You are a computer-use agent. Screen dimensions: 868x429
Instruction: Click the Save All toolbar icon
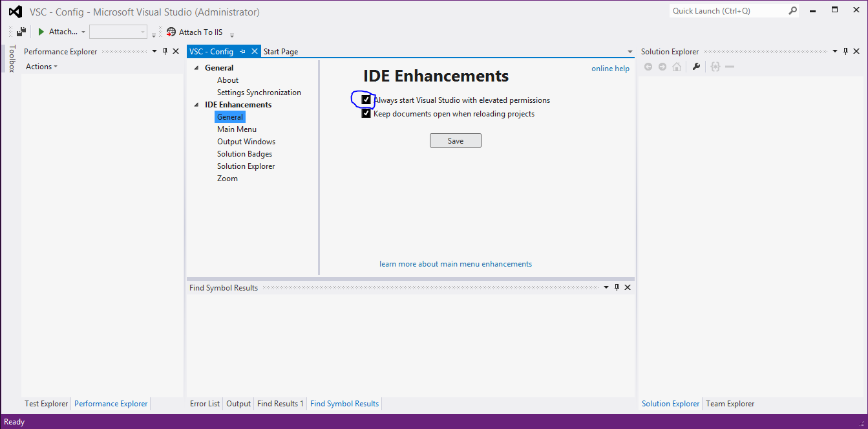tap(21, 32)
